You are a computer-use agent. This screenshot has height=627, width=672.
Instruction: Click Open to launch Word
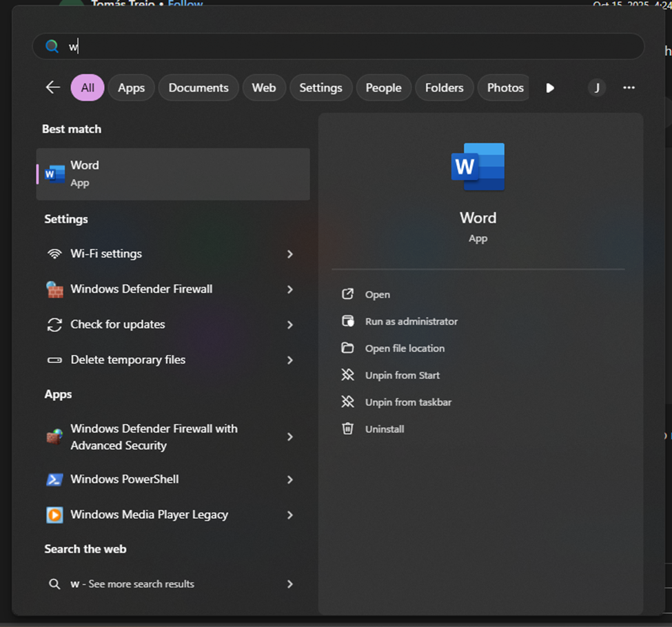click(x=377, y=294)
